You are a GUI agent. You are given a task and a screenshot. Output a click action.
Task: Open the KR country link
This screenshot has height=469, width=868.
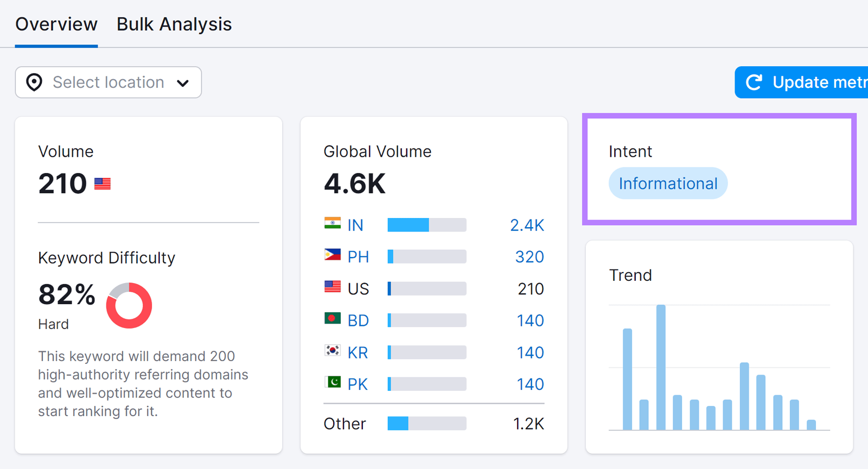[358, 352]
